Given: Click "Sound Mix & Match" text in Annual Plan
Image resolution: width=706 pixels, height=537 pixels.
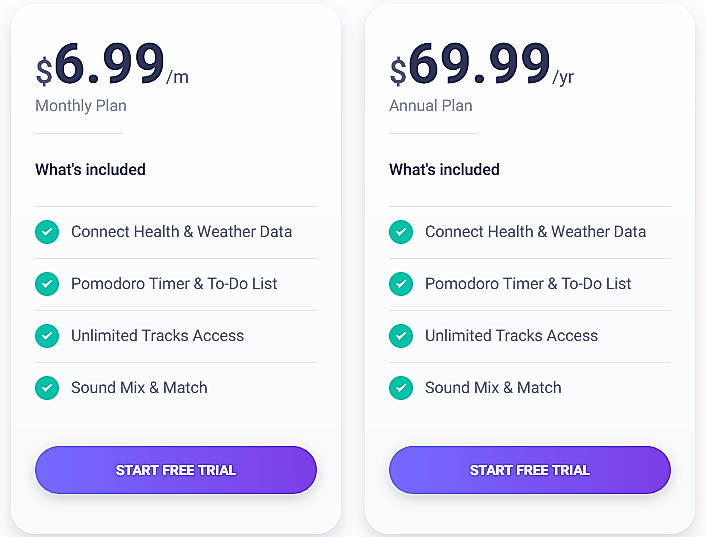Looking at the screenshot, I should [x=493, y=388].
